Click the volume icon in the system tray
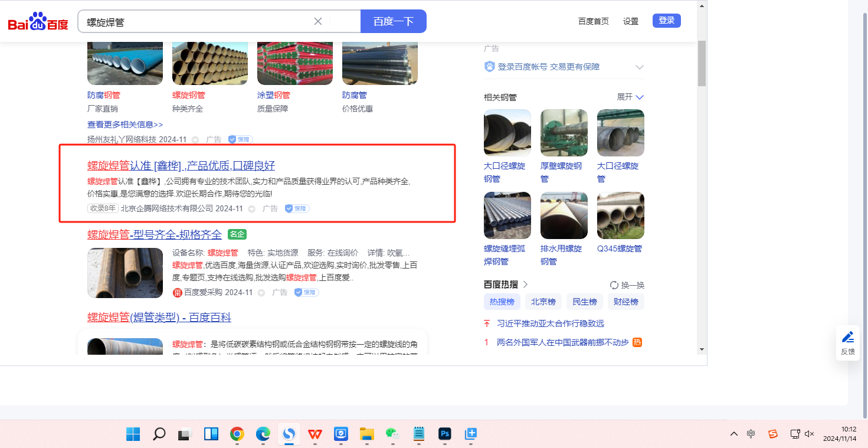 coord(810,434)
